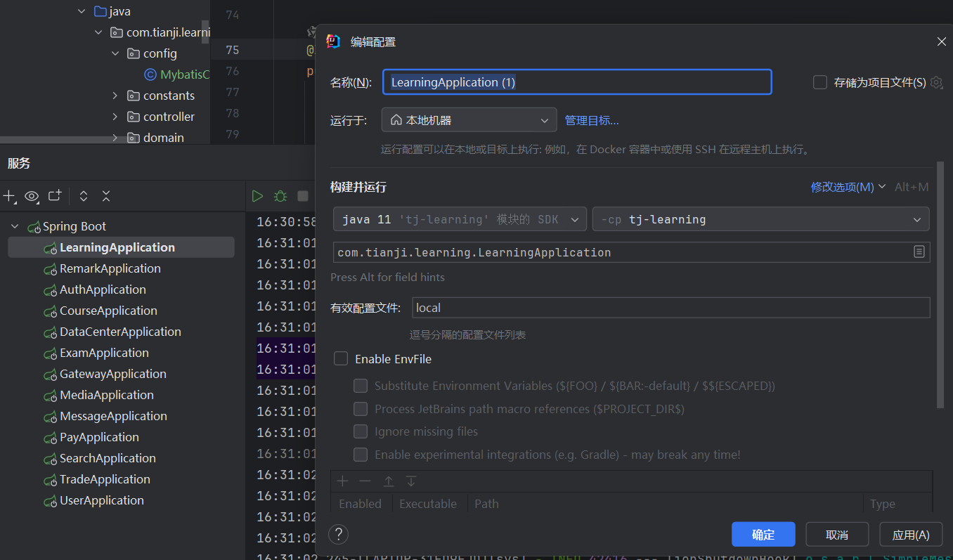Check Process JetBrains path macro references
The height and width of the screenshot is (560, 953).
coord(361,409)
